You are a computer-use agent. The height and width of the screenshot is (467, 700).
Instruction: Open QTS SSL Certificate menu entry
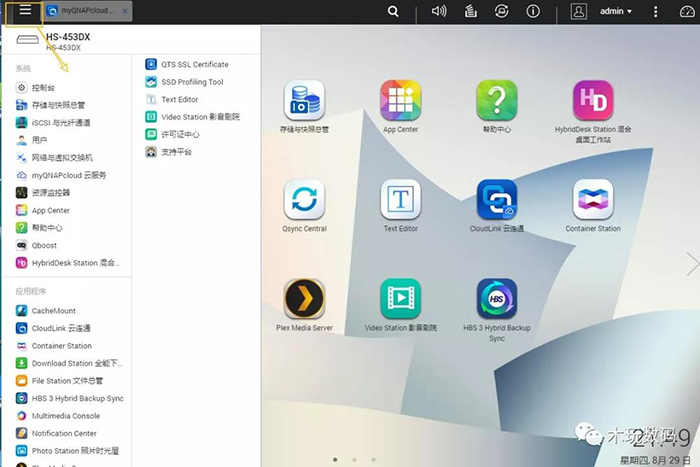[x=187, y=64]
